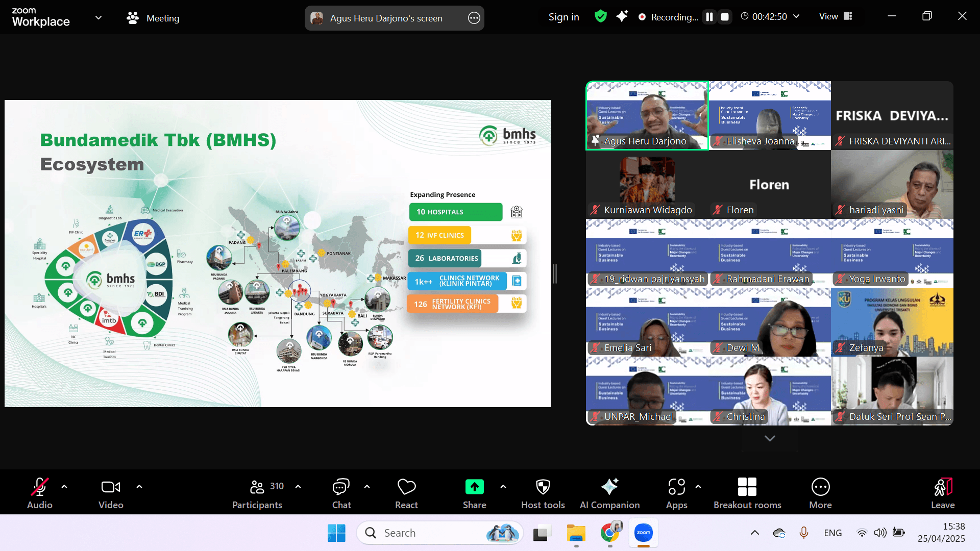980x551 pixels.
Task: Open Zoom Workplace dropdown chevron
Action: click(99, 18)
